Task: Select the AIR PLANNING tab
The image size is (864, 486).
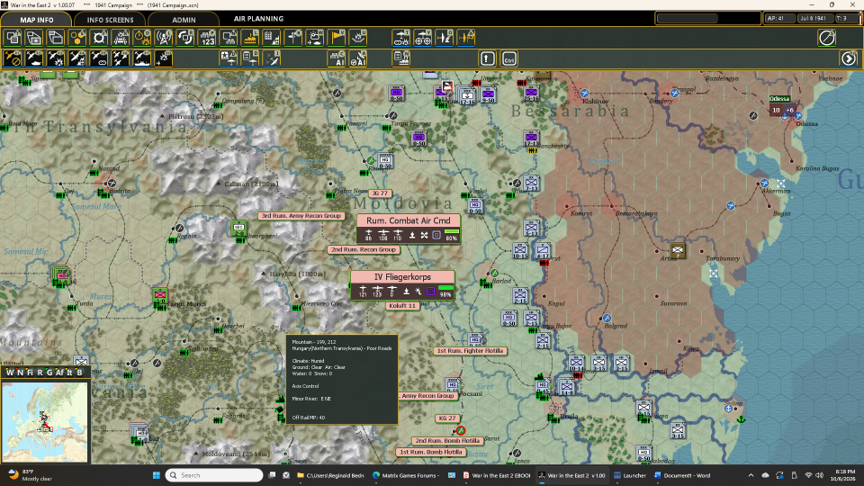Action: pos(258,19)
